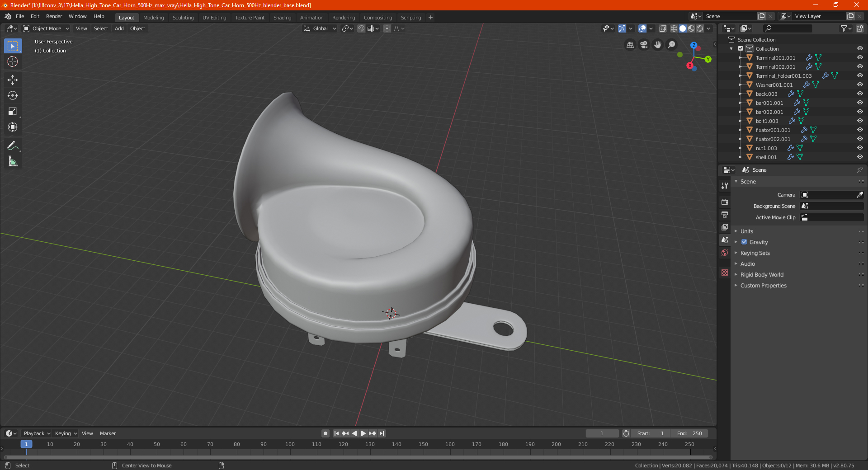Open the Render properties tab

click(x=725, y=202)
